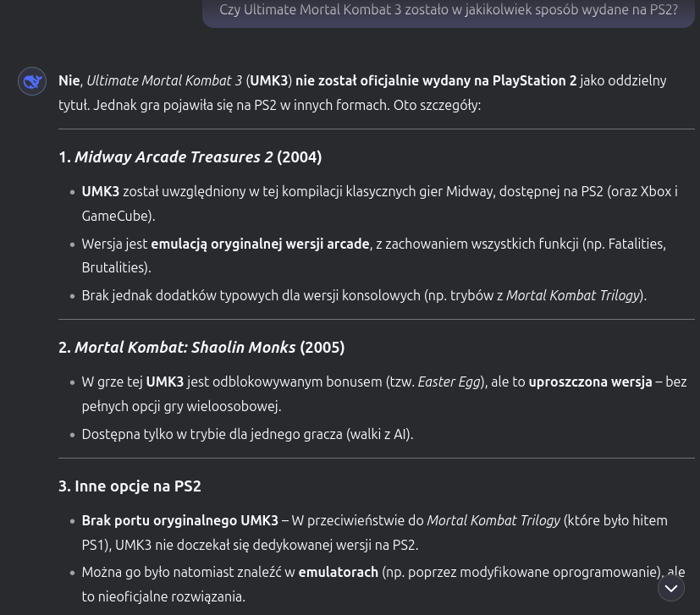This screenshot has height=615, width=700.
Task: Click the bold word "emulatorach"
Action: click(338, 573)
